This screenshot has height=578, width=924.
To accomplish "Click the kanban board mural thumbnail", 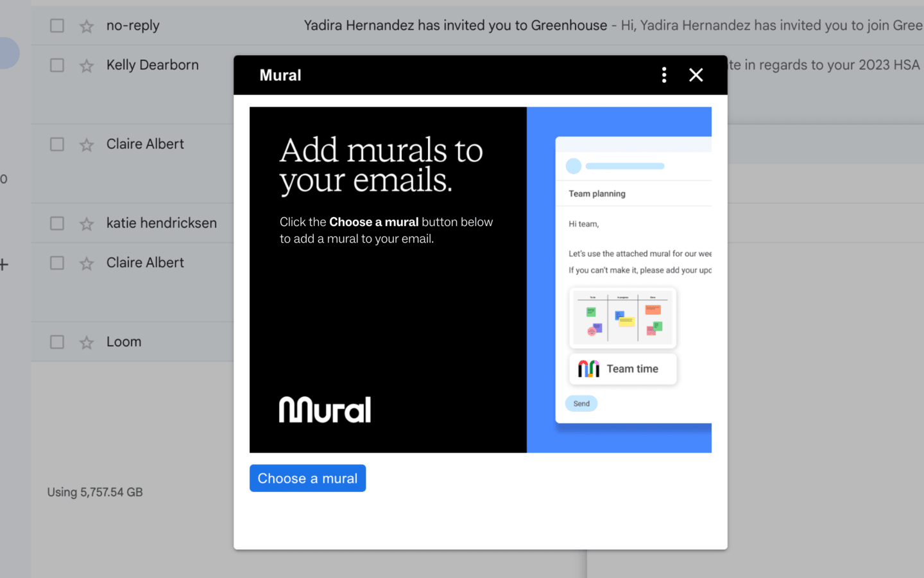I will point(622,317).
